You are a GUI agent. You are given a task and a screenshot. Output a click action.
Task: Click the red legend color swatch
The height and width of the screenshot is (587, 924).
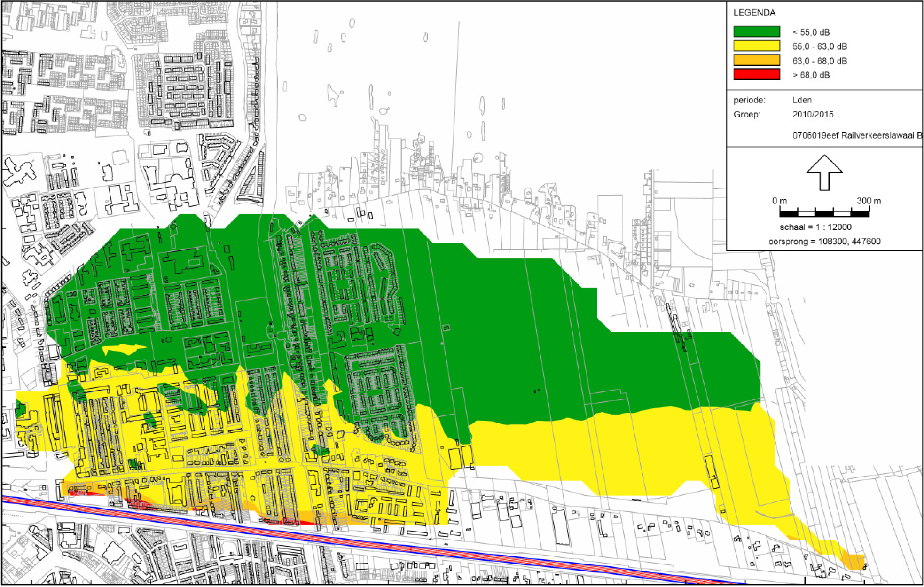756,74
